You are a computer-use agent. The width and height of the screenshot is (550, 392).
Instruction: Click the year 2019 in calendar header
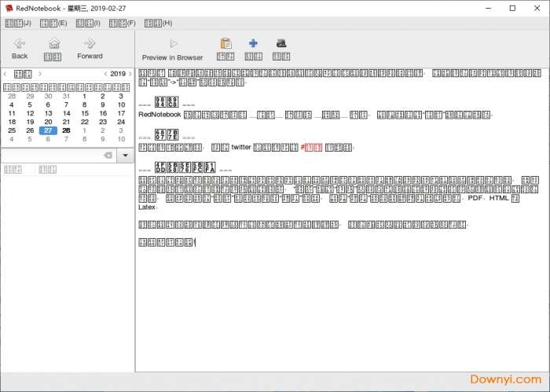pyautogui.click(x=118, y=74)
